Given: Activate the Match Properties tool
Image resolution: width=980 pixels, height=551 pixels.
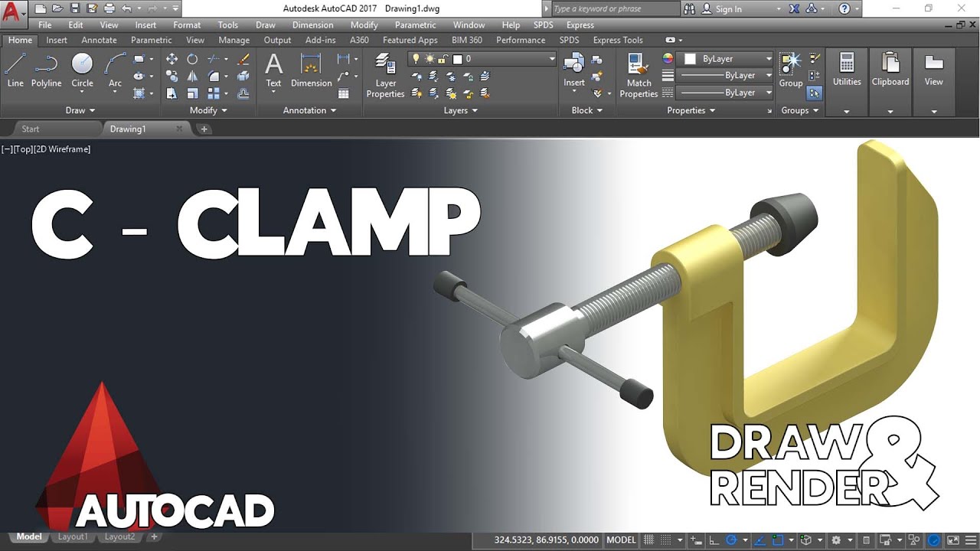Looking at the screenshot, I should tap(639, 76).
